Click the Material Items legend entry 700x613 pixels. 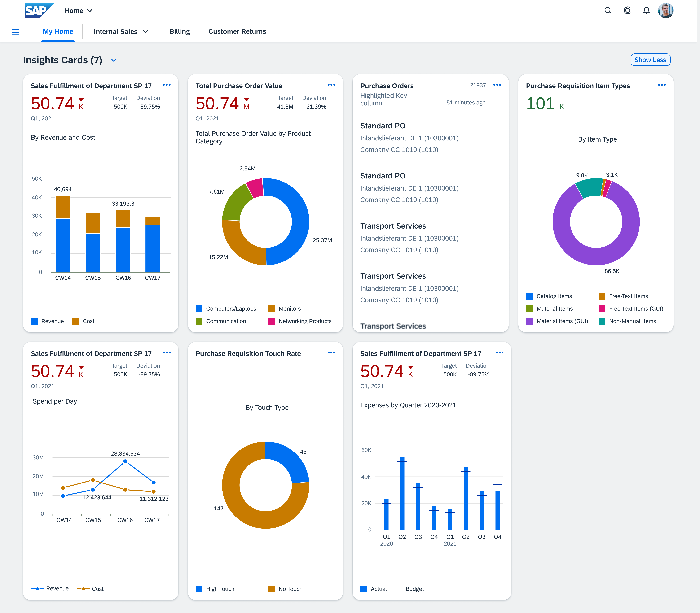click(x=549, y=309)
